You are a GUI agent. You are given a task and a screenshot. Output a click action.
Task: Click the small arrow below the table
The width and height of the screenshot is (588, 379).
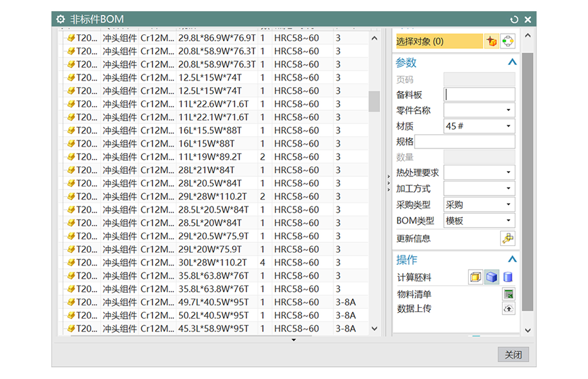click(x=294, y=340)
